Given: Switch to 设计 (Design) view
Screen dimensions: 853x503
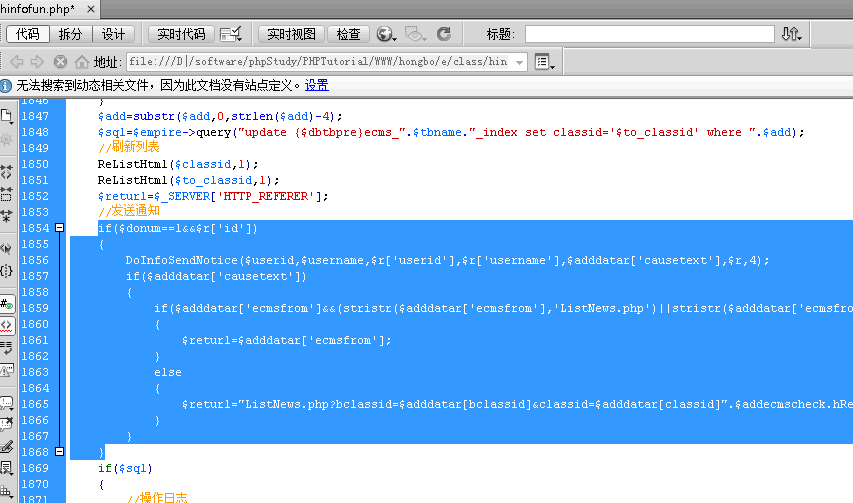Looking at the screenshot, I should pos(114,34).
